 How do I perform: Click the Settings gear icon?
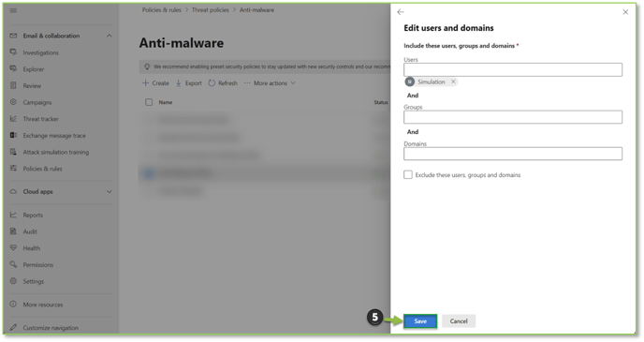pos(13,281)
